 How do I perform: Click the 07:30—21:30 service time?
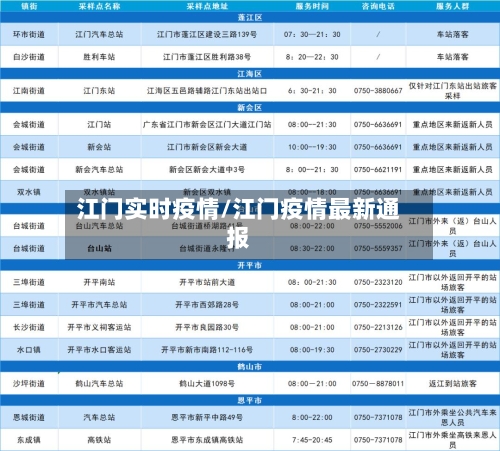(312, 34)
